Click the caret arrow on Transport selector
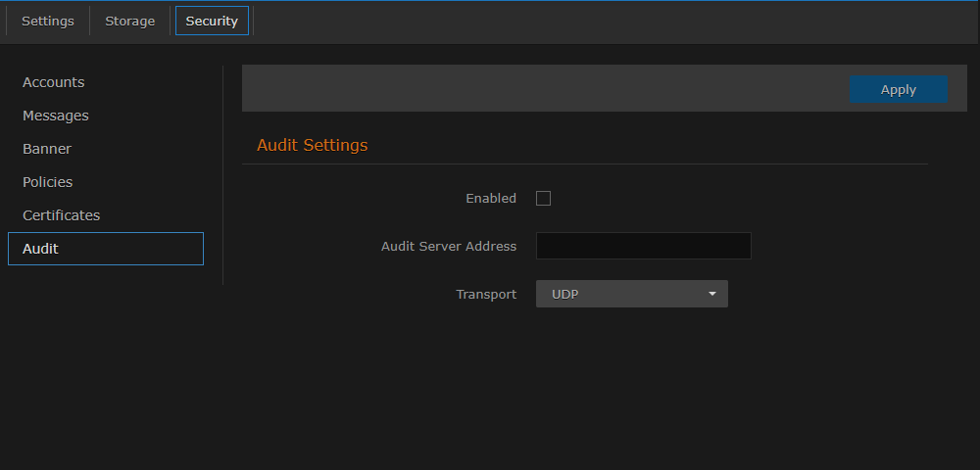The image size is (980, 470). point(712,294)
